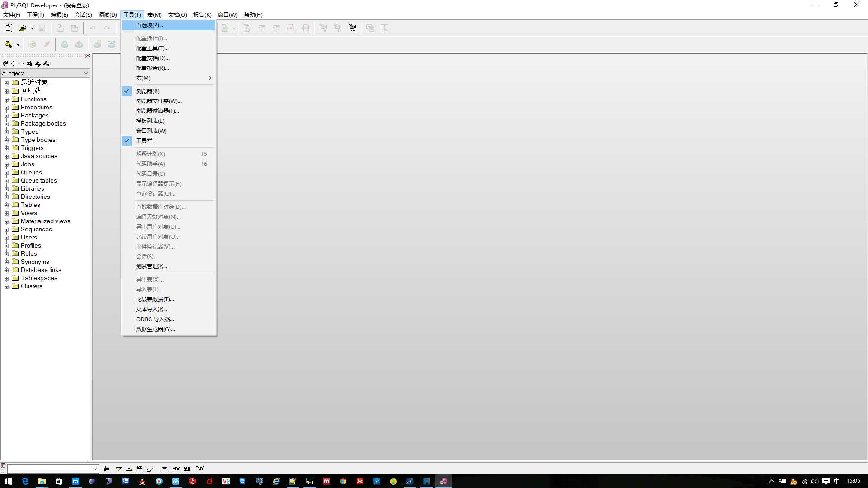Select 比较表数据(T)... menu entry
This screenshot has height=488, width=868.
[x=169, y=300]
